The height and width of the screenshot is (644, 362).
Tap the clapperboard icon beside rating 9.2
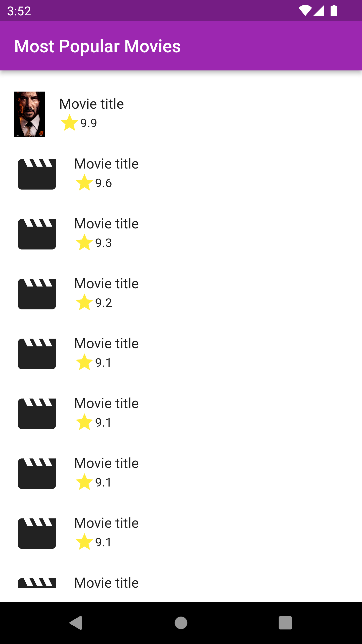click(37, 294)
